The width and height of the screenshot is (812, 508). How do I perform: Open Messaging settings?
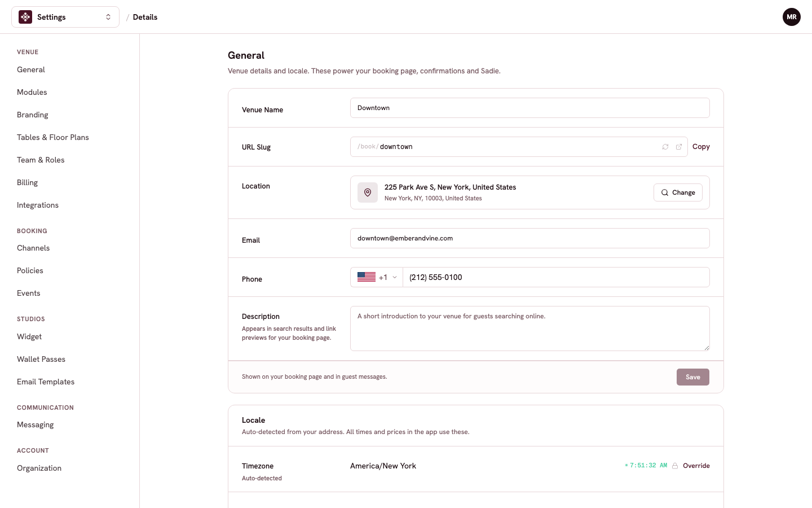pos(36,424)
